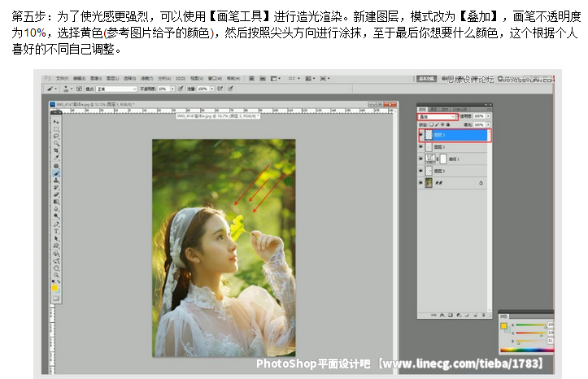This screenshot has height=379, width=588.
Task: Select the 背景 layer thumbnail
Action: click(429, 182)
